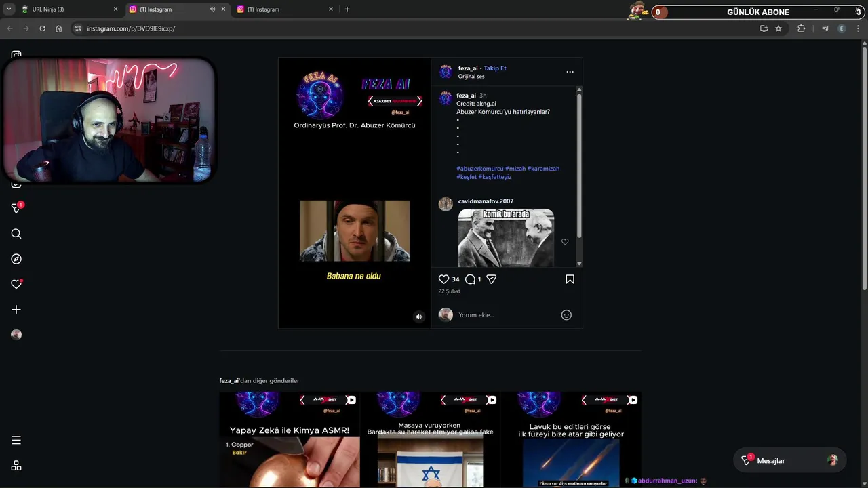
Task: Open the #keşfetteyiz hashtag
Action: click(x=495, y=177)
